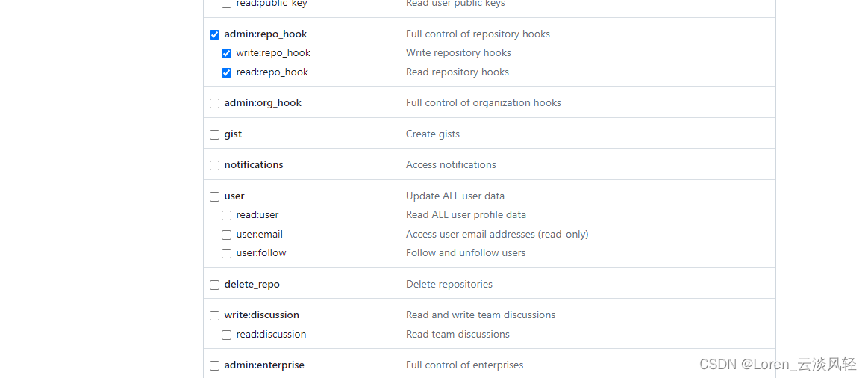Screen dimensions: 868x378
Task: Uncheck the read:repo_hook scope
Action: coord(226,72)
